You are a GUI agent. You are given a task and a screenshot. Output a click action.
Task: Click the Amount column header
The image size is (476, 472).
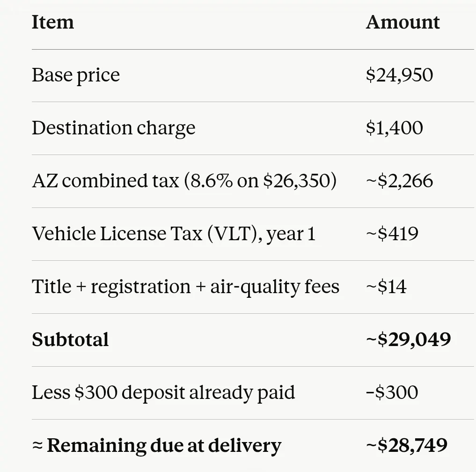click(403, 22)
